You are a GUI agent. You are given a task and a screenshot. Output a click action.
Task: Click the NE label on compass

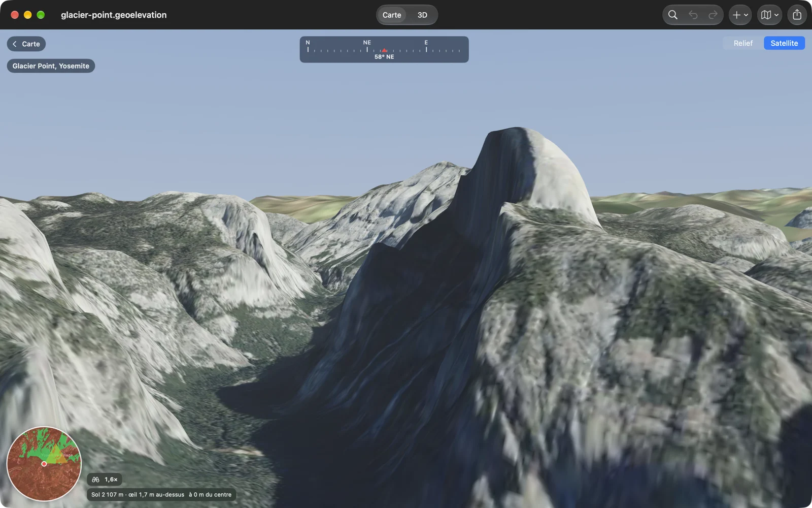point(367,43)
